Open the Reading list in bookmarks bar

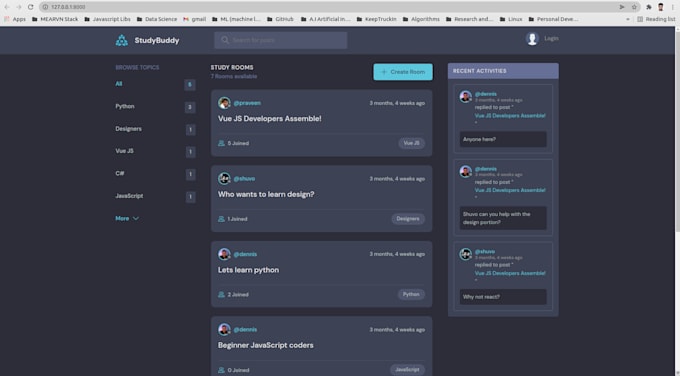[x=656, y=19]
